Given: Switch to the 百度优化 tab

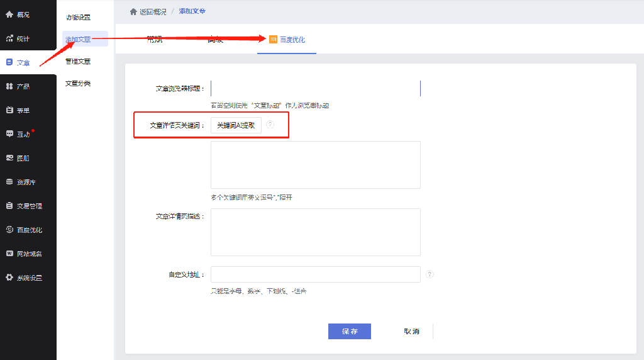Looking at the screenshot, I should pos(287,40).
